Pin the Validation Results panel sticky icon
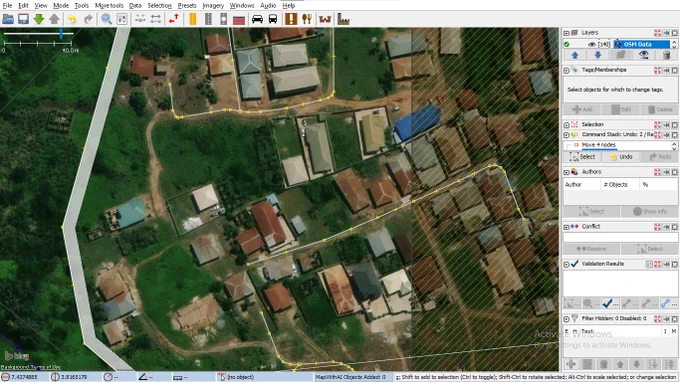The image size is (680, 382). (666, 264)
